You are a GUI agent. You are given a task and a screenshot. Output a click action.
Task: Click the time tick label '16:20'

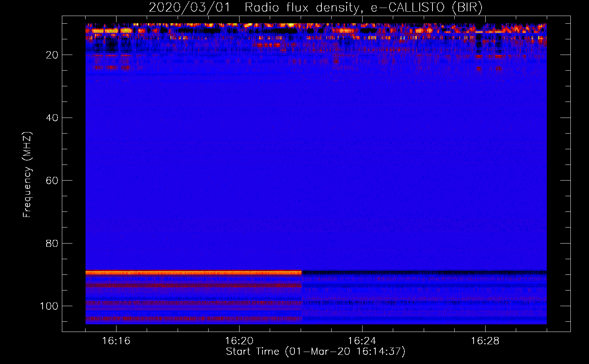click(x=239, y=341)
